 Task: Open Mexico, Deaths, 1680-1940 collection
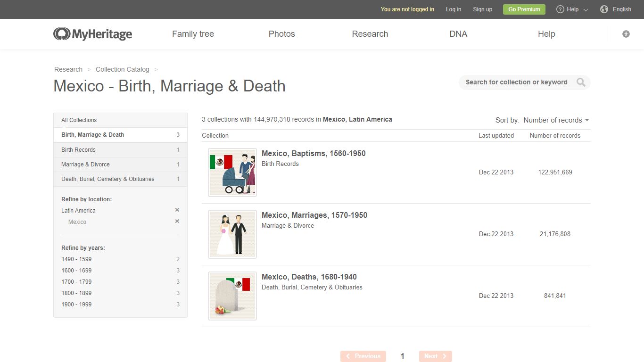(309, 277)
